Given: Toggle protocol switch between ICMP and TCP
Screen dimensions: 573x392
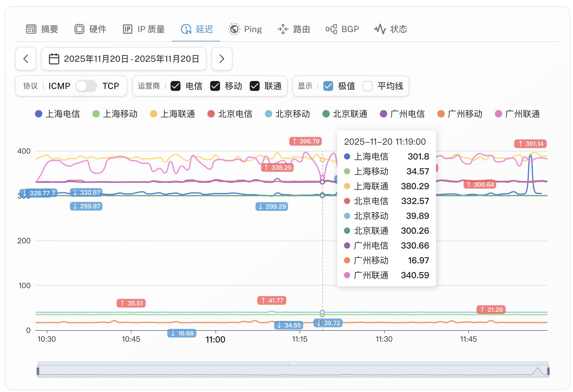Looking at the screenshot, I should point(86,86).
